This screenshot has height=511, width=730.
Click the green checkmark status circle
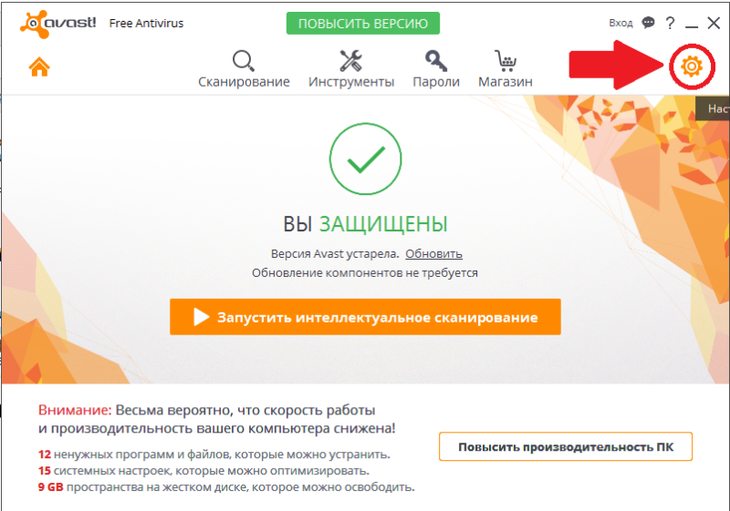pos(365,159)
